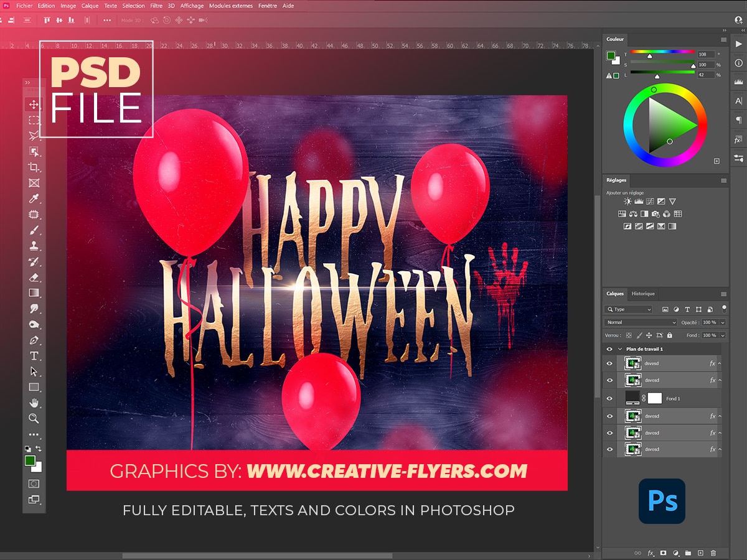Image resolution: width=747 pixels, height=560 pixels.
Task: Select the Brush tool
Action: pos(34,230)
